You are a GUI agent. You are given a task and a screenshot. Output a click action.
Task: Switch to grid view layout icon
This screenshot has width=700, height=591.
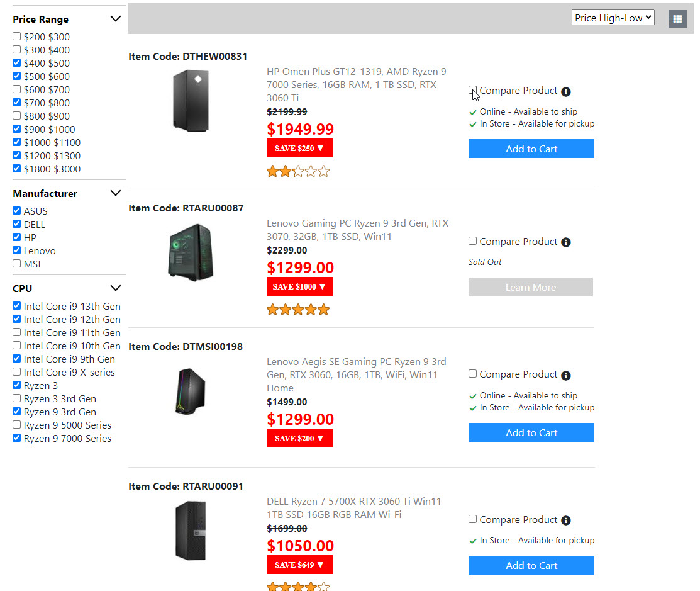677,19
